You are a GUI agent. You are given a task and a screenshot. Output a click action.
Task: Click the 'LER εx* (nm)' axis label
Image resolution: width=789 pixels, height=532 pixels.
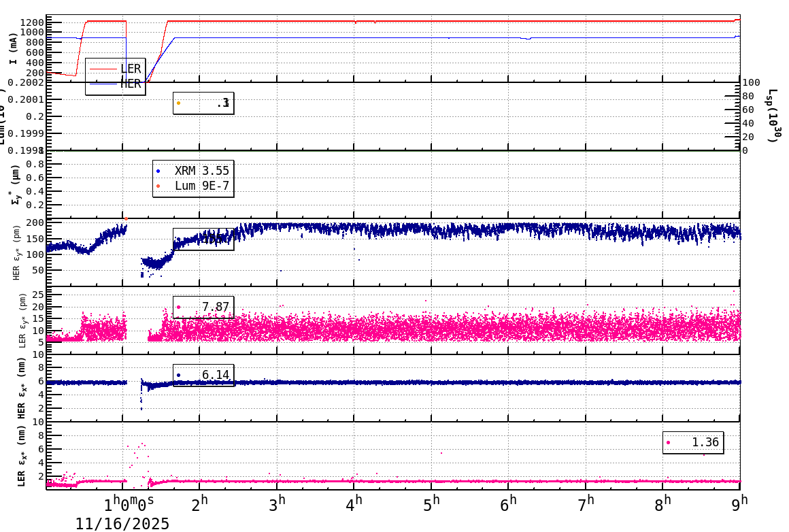click(x=22, y=456)
